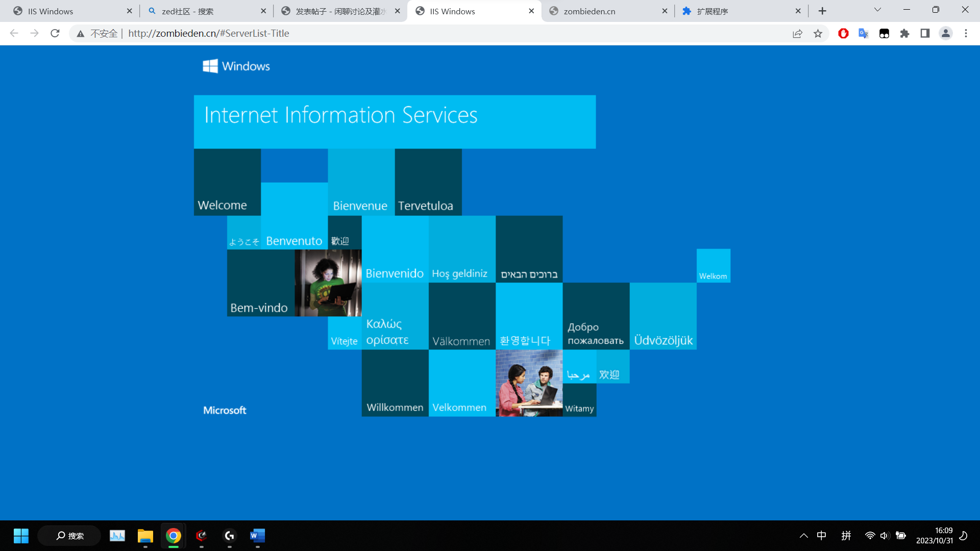Expand the tab search dropdown arrow

(x=877, y=10)
